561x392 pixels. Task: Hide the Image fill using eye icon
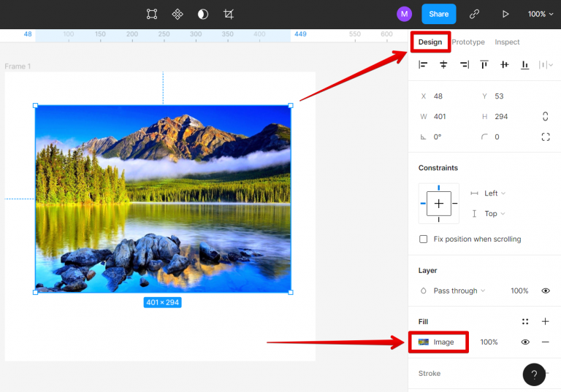524,342
